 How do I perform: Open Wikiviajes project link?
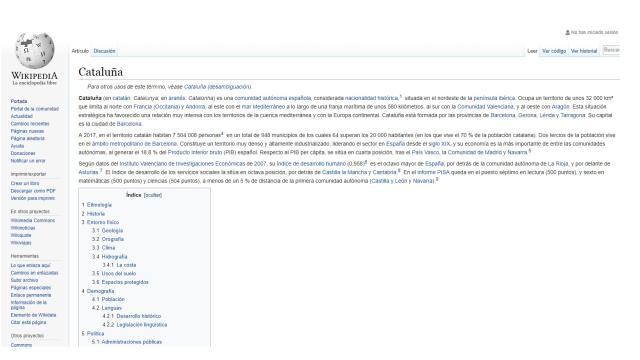point(21,242)
